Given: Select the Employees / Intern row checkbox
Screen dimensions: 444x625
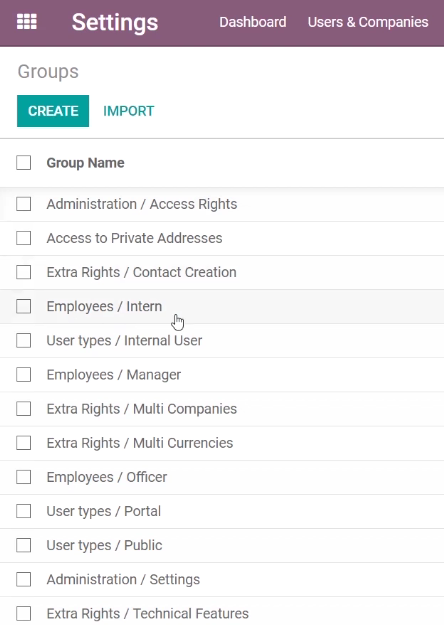Looking at the screenshot, I should (x=24, y=307).
